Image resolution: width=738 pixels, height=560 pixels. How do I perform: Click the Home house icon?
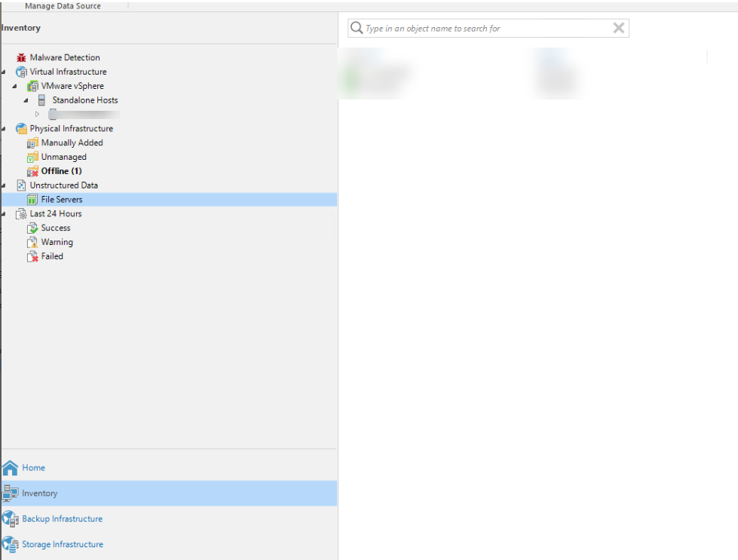(11, 468)
